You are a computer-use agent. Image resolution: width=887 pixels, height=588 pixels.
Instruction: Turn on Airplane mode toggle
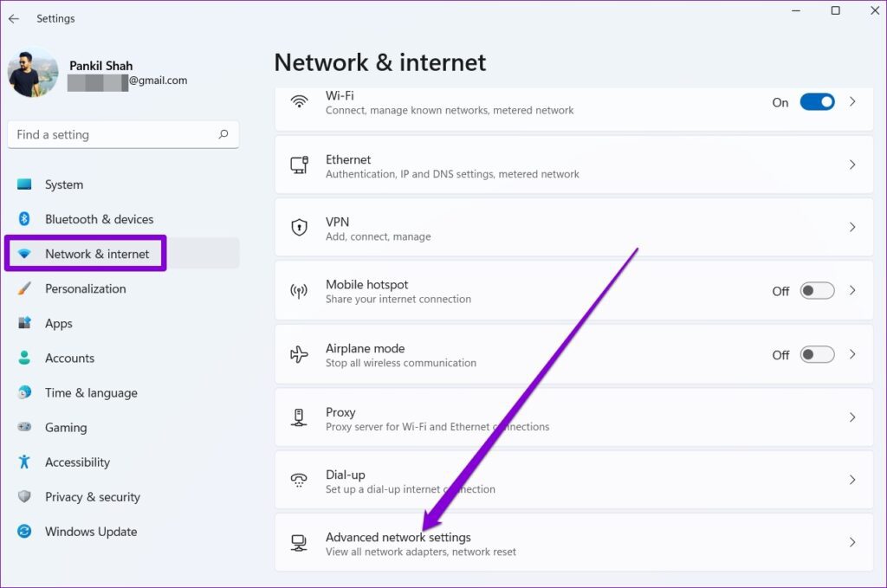tap(815, 354)
